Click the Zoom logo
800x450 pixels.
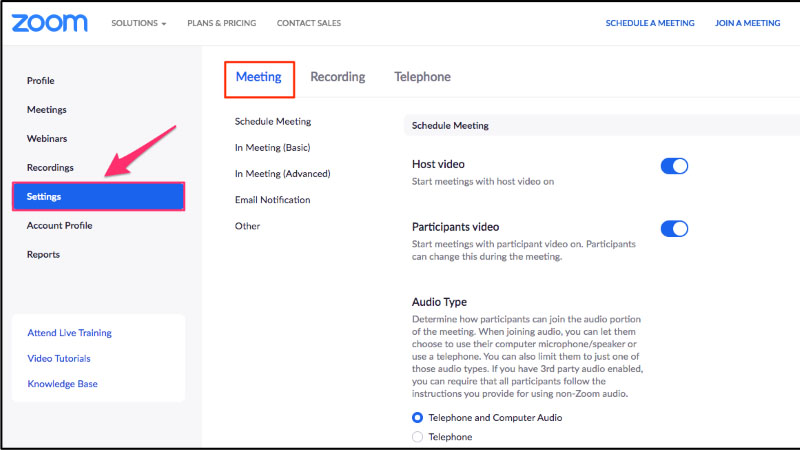coord(50,22)
